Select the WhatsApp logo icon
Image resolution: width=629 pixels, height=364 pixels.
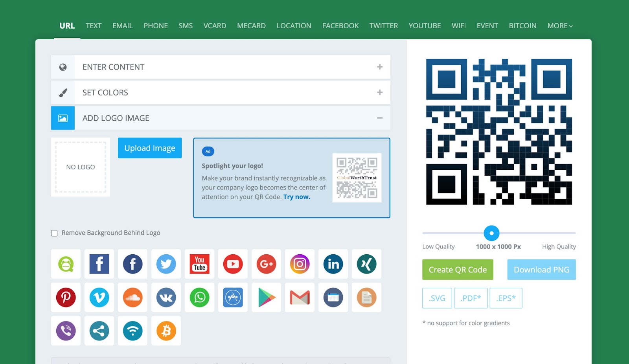tap(199, 298)
